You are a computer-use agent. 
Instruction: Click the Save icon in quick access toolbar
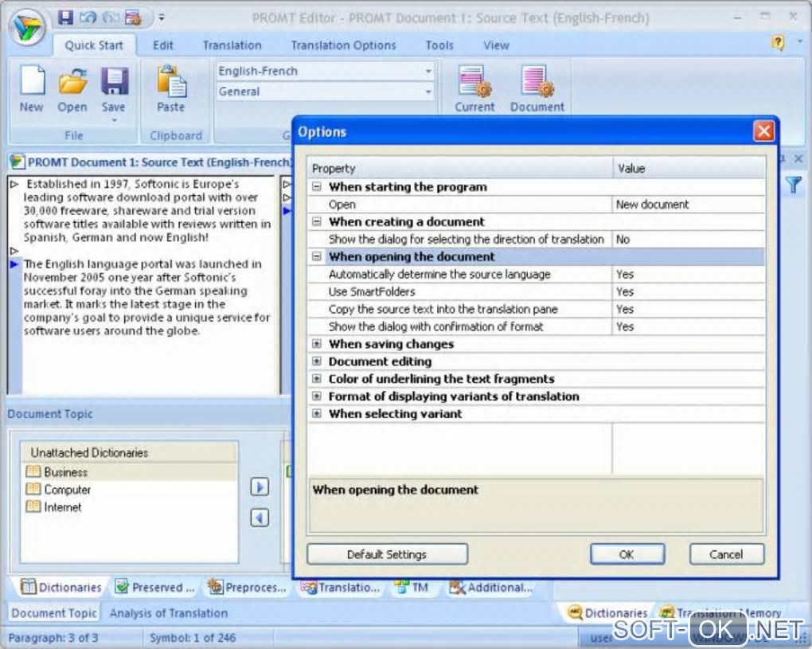pyautogui.click(x=66, y=18)
